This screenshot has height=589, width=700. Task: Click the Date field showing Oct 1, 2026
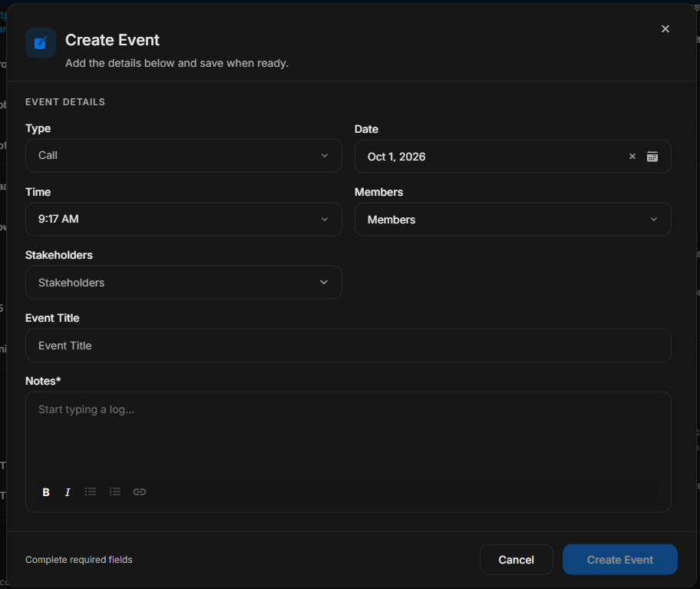[x=513, y=157]
